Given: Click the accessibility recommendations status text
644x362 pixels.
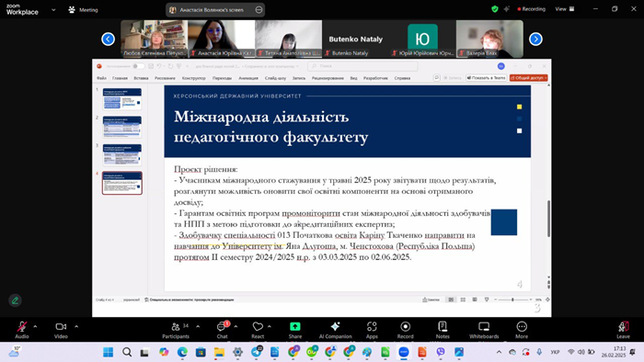Looking at the screenshot, I should (190, 300).
